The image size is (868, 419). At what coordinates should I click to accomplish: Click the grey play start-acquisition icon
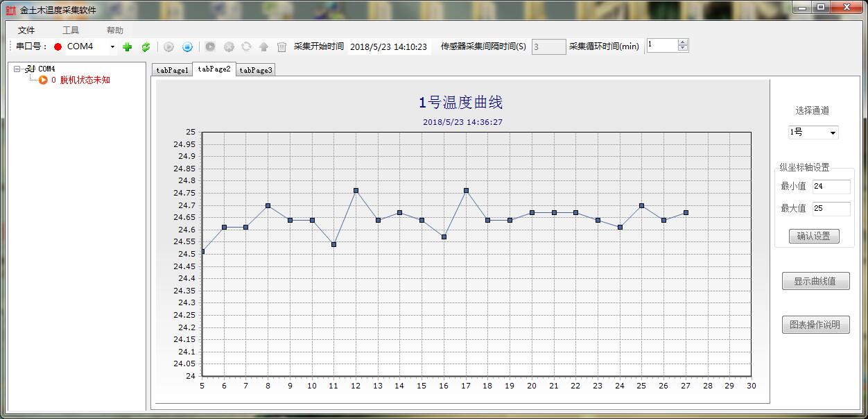coord(168,47)
